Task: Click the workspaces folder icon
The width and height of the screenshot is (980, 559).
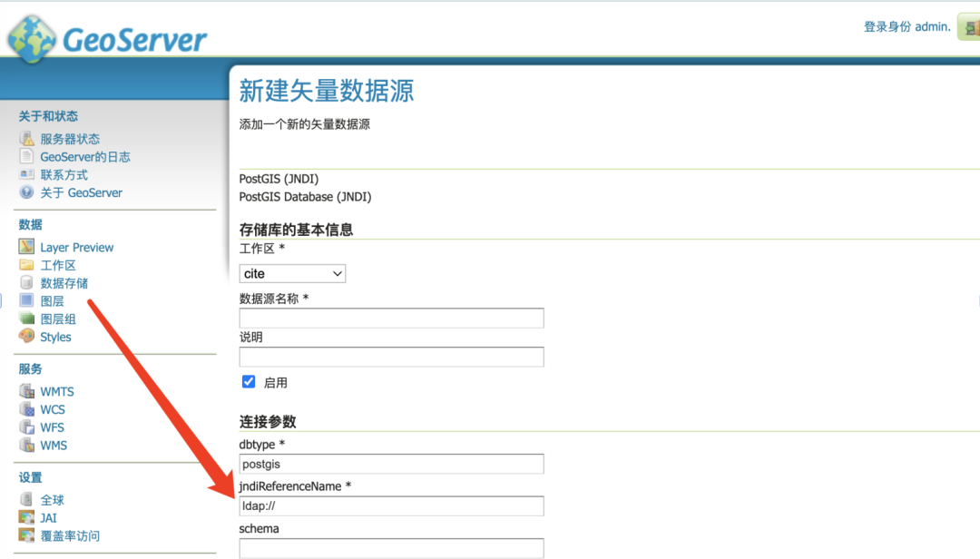Action: click(26, 264)
